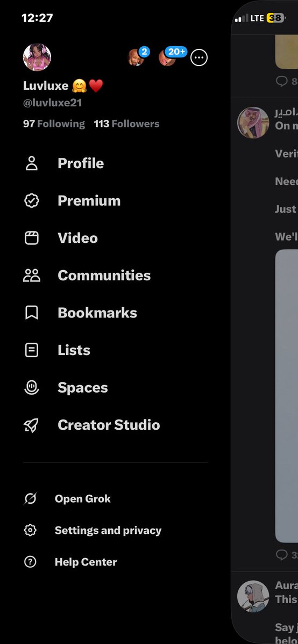Switch to account with 2 notifications badge

coord(136,57)
